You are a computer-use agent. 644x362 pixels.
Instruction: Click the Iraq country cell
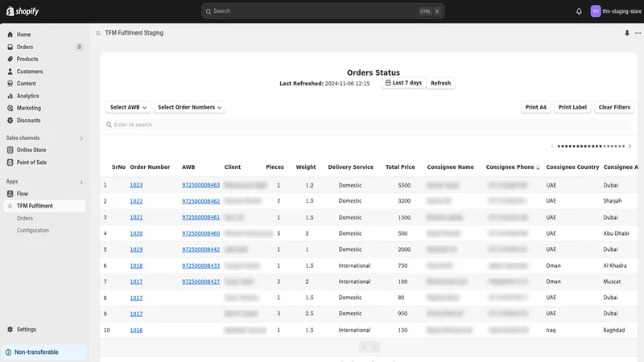tap(551, 330)
